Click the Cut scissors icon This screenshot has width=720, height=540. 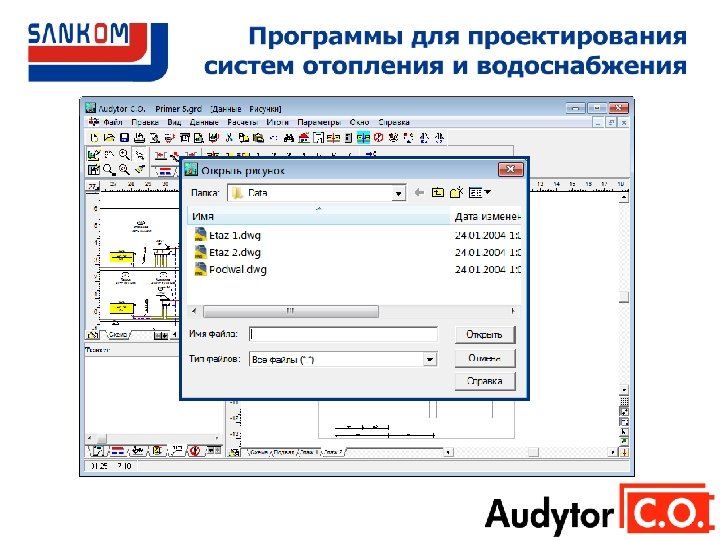(229, 137)
